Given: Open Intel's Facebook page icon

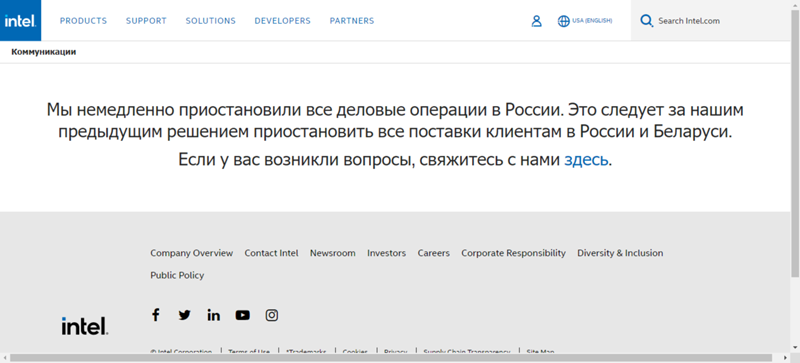Looking at the screenshot, I should click(x=156, y=315).
